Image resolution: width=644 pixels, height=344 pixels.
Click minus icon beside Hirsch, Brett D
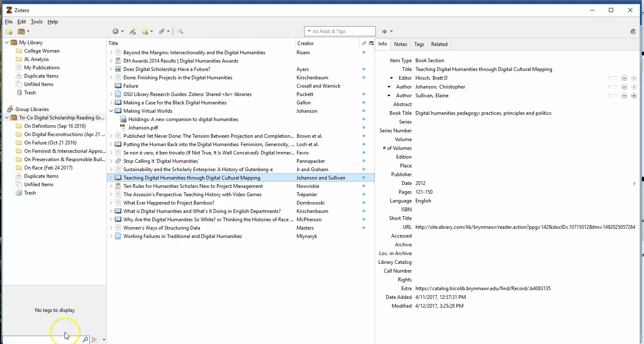[x=624, y=78]
